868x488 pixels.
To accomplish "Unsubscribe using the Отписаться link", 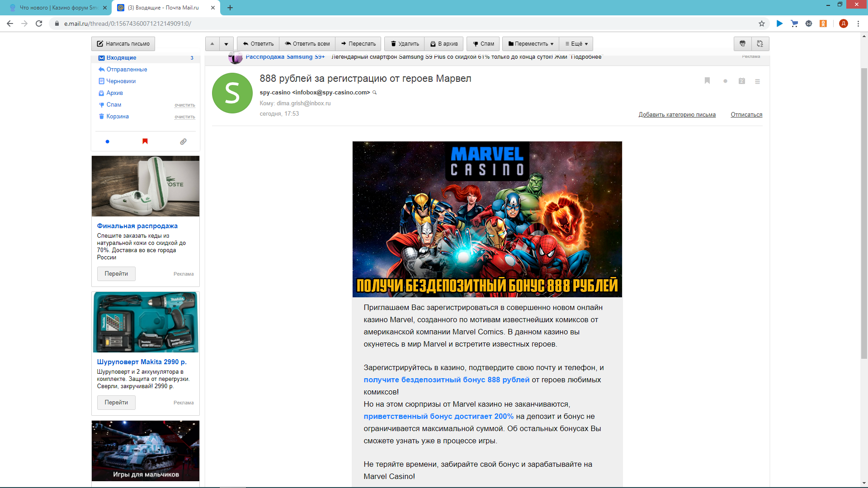I will [746, 115].
